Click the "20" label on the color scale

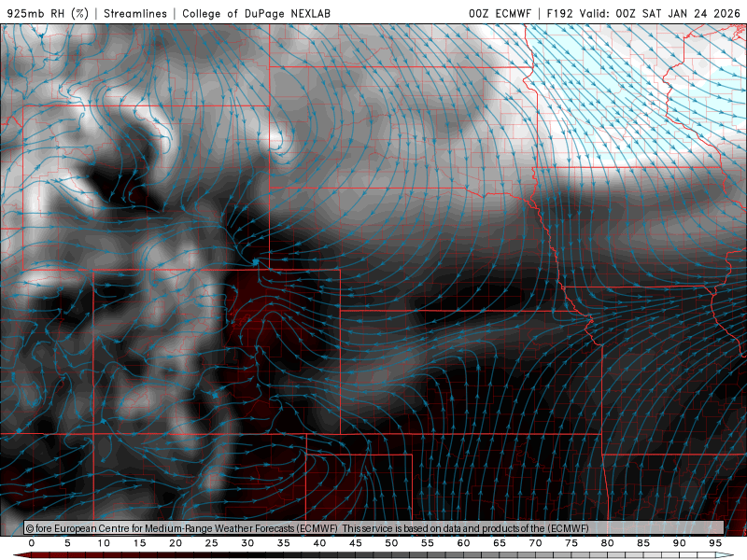click(176, 543)
